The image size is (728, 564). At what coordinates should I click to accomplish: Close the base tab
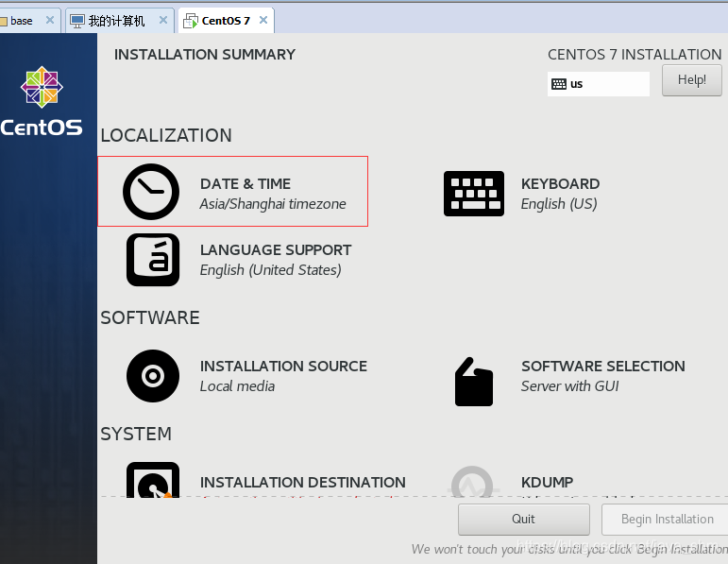(x=50, y=20)
